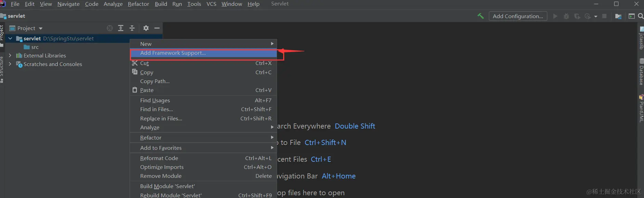This screenshot has width=644, height=198.
Task: Click the Ctrl+Shift+N shortcut hint
Action: coord(325,142)
